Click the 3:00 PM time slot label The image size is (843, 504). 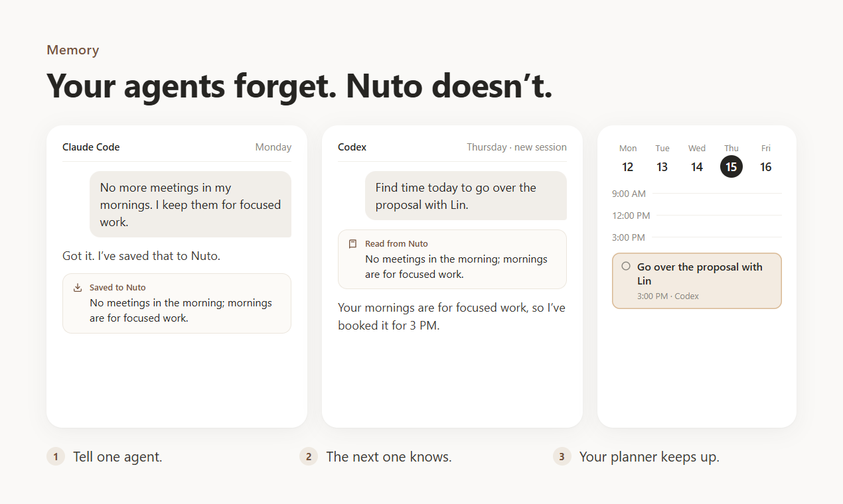pos(629,237)
